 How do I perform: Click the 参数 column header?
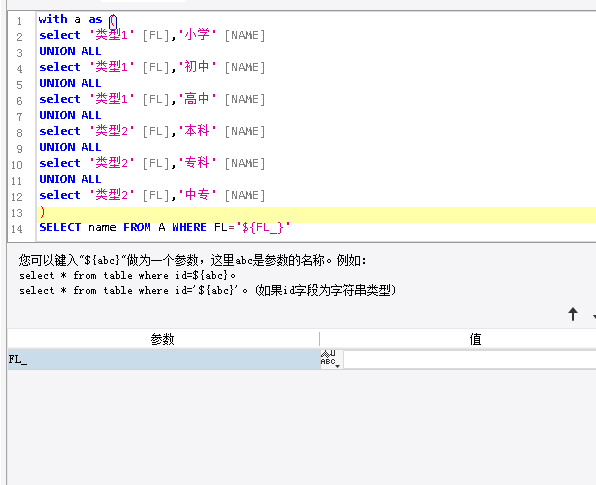coord(163,339)
